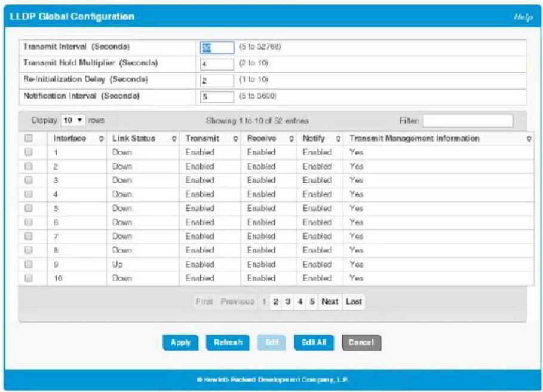This screenshot has width=543, height=392.
Task: Click Transmit 'Enabled' cell for interface 3
Action: coord(200,180)
